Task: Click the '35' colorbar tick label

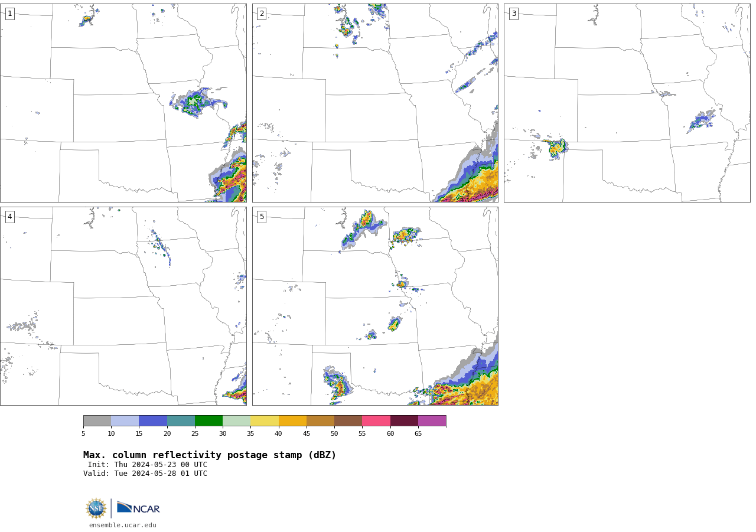Action: click(x=250, y=434)
